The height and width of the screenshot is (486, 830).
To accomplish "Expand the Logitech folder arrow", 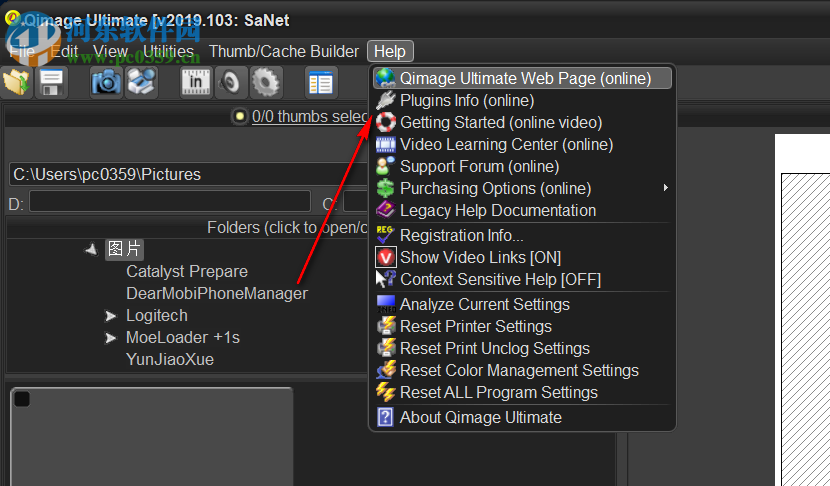I will coord(110,316).
